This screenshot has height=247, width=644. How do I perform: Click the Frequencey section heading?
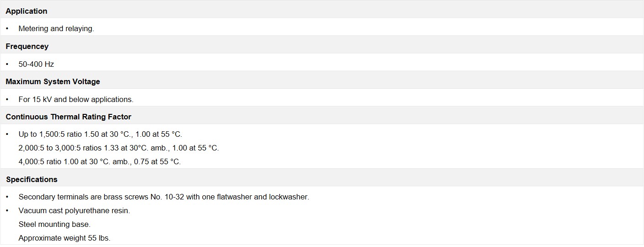27,46
